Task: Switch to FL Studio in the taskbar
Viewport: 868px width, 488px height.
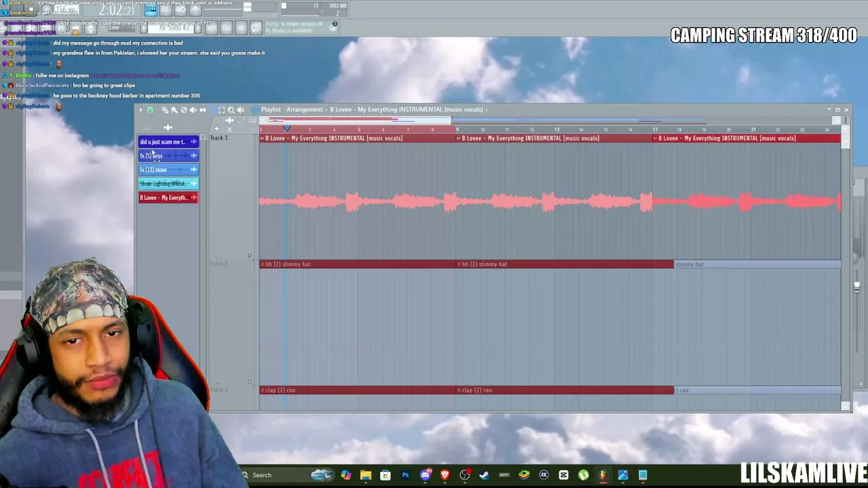Action: (603, 475)
